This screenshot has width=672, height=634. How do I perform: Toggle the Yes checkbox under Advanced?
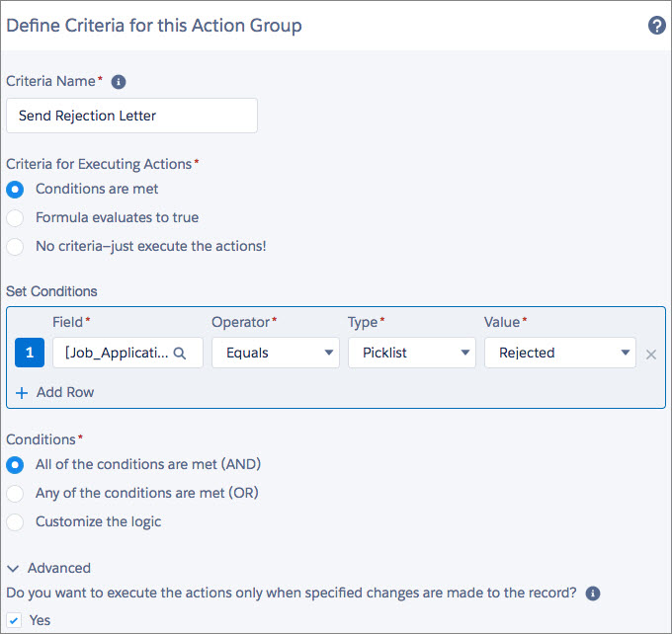pos(14,620)
